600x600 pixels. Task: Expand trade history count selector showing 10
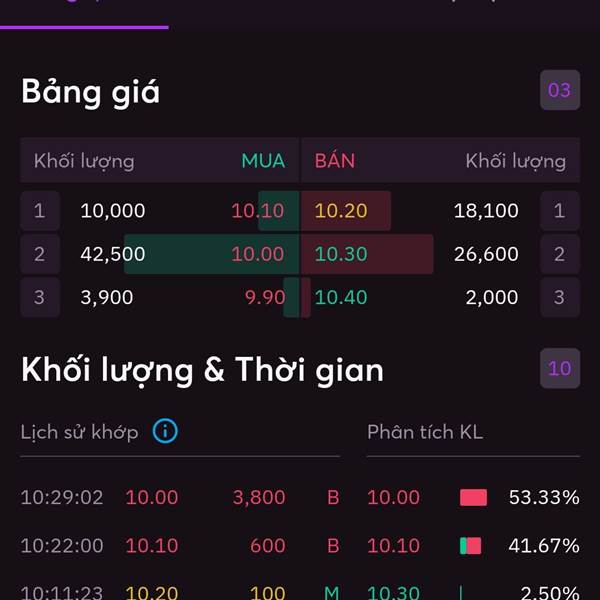pos(560,368)
